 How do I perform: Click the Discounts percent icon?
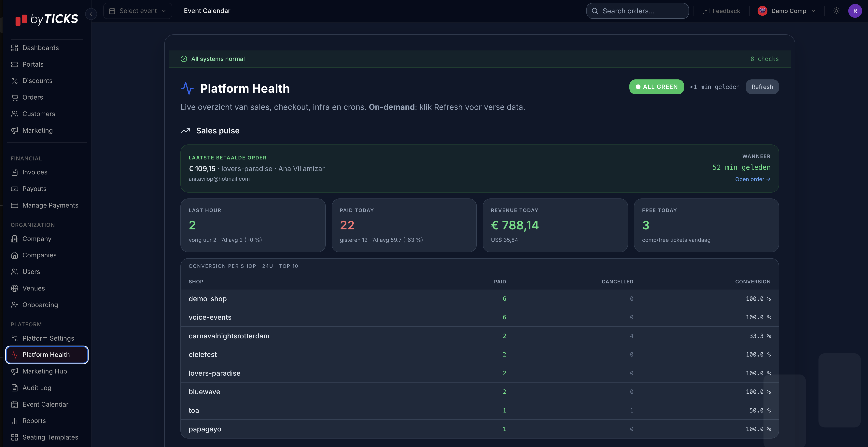(14, 81)
